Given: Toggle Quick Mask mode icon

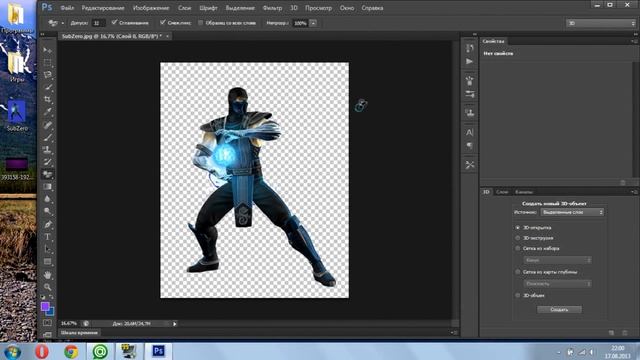Looking at the screenshot, I should (47, 323).
